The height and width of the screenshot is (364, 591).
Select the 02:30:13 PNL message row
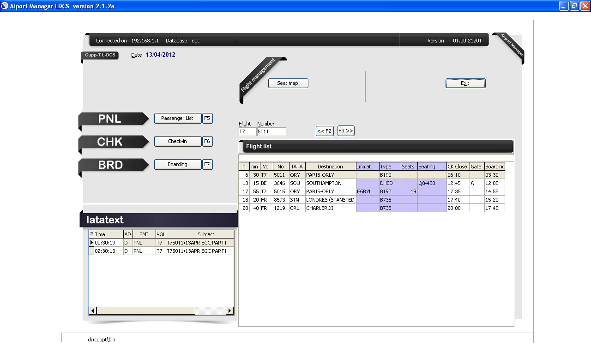tap(162, 251)
